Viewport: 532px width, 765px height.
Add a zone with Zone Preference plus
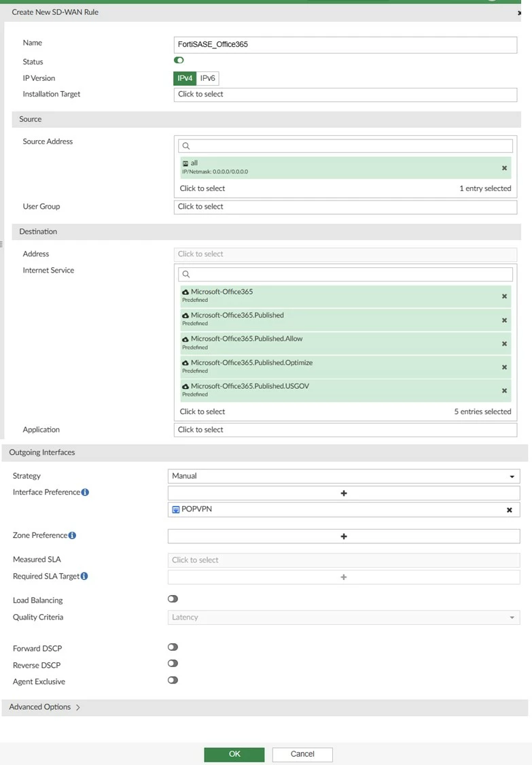click(344, 537)
